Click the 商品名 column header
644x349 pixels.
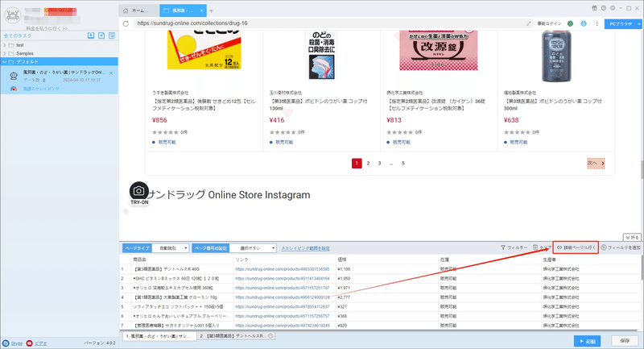click(x=139, y=260)
